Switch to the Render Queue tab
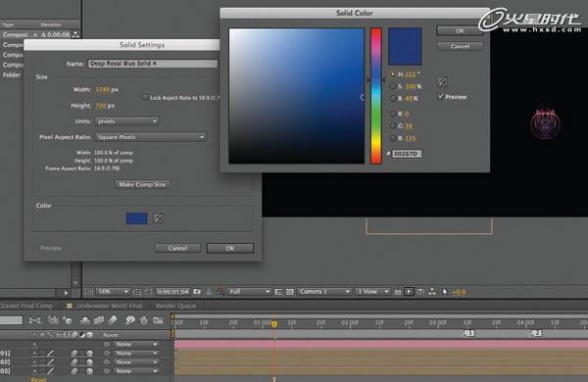This screenshot has width=588, height=382. click(175, 306)
